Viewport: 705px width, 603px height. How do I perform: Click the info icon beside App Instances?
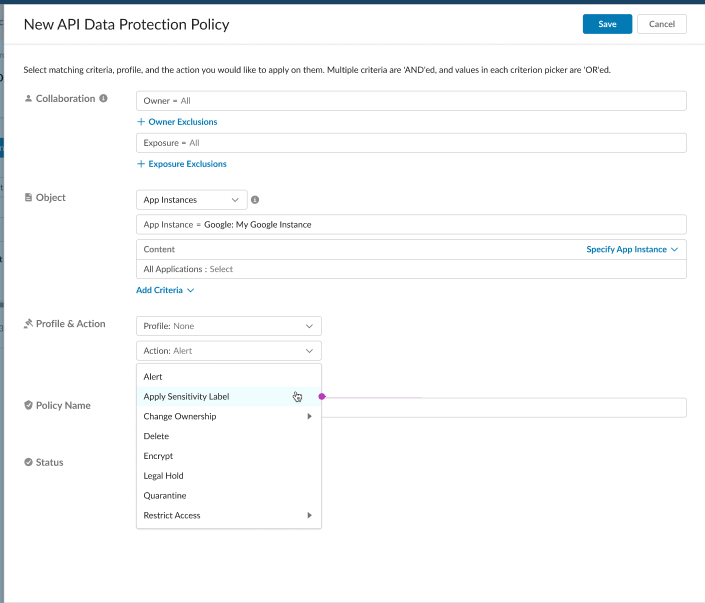pyautogui.click(x=255, y=200)
